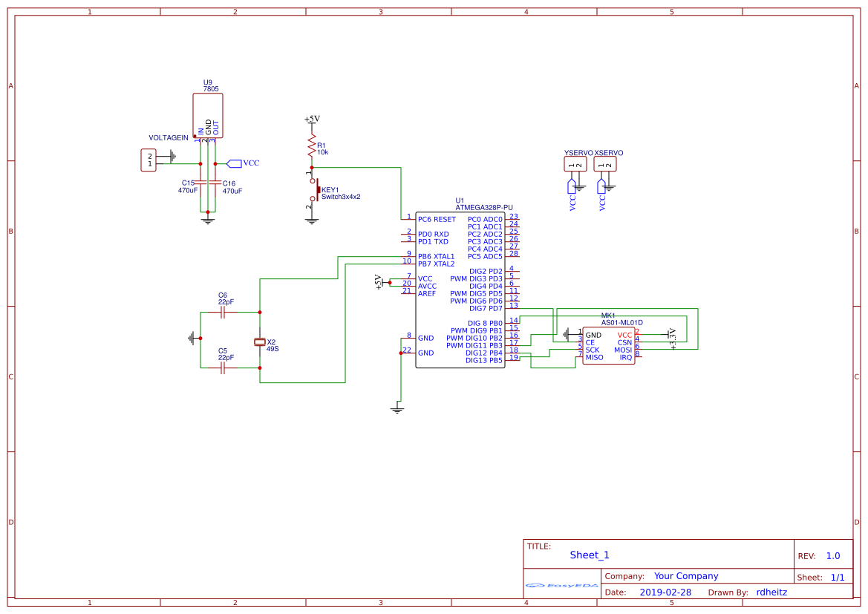Image resolution: width=868 pixels, height=614 pixels.
Task: Click the EasyEDA logo in title block
Action: point(561,586)
